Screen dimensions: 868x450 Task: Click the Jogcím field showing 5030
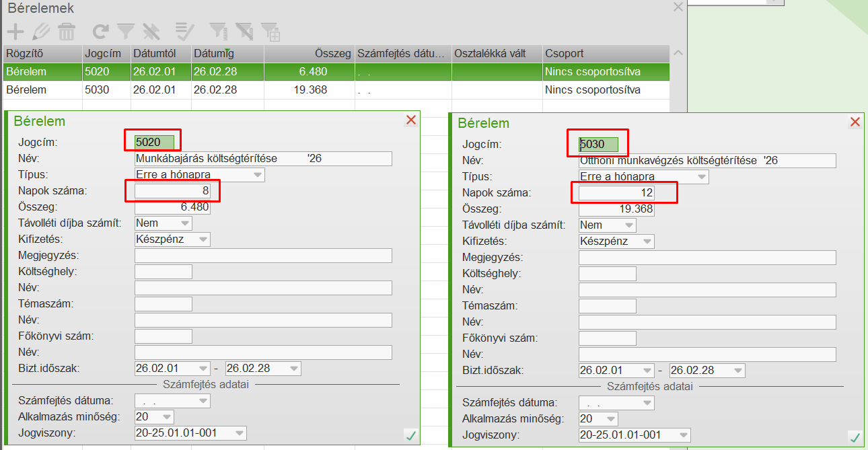[x=598, y=143]
